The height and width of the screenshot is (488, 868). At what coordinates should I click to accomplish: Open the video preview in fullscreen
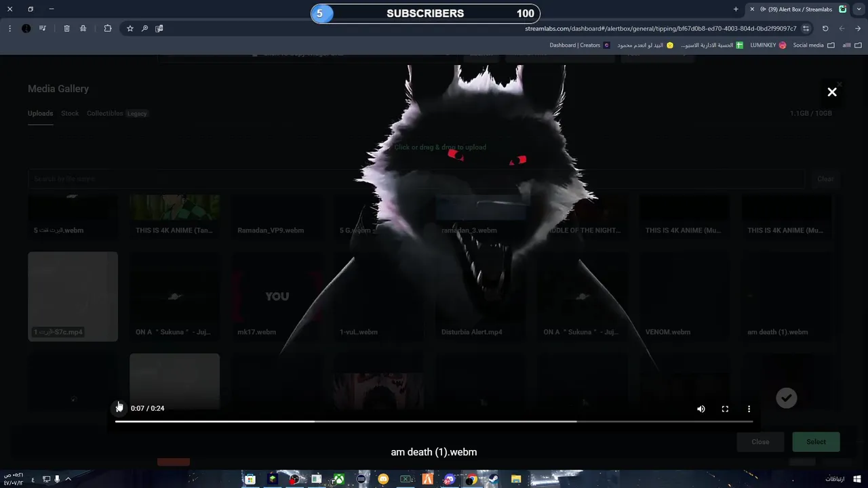tap(725, 409)
